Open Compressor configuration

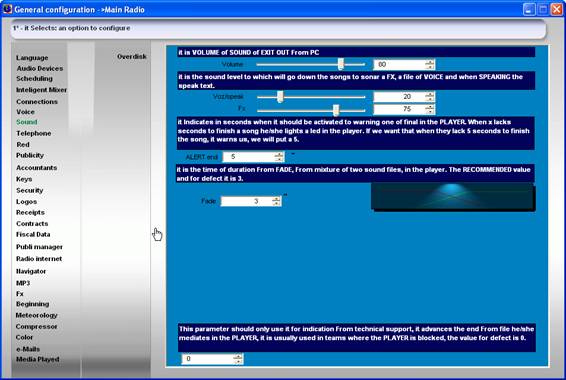[36, 327]
